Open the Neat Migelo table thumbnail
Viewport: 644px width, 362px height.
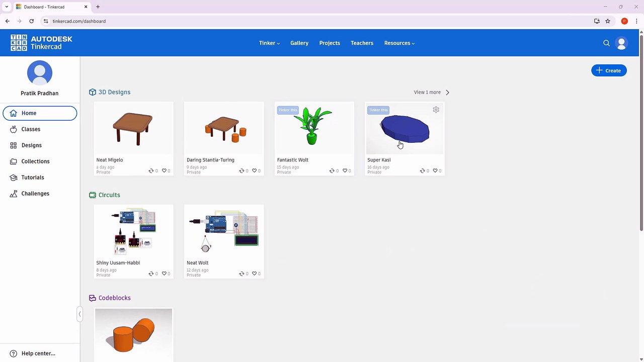click(x=133, y=128)
